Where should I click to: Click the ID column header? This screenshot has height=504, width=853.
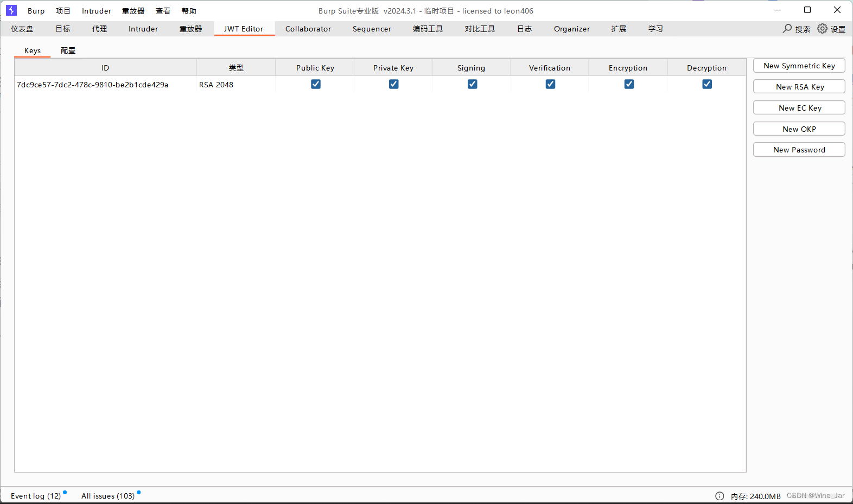105,68
